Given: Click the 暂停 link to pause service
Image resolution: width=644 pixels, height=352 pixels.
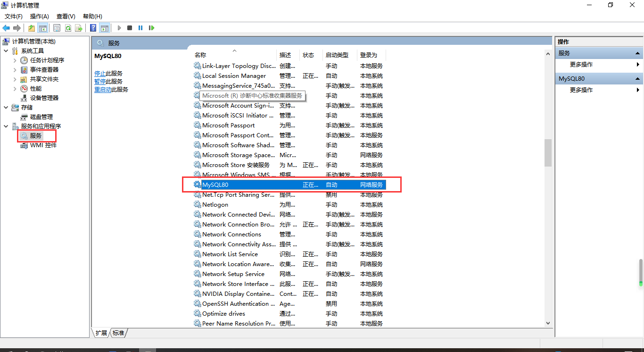Looking at the screenshot, I should pos(100,82).
